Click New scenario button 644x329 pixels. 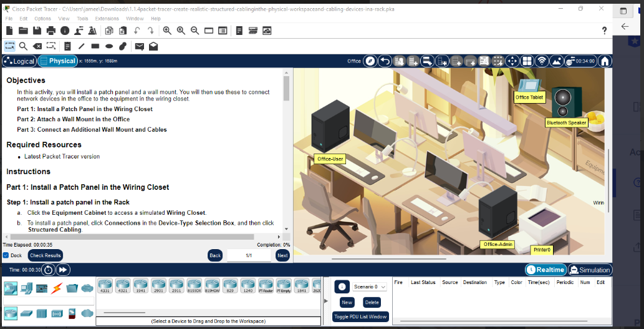(x=347, y=302)
